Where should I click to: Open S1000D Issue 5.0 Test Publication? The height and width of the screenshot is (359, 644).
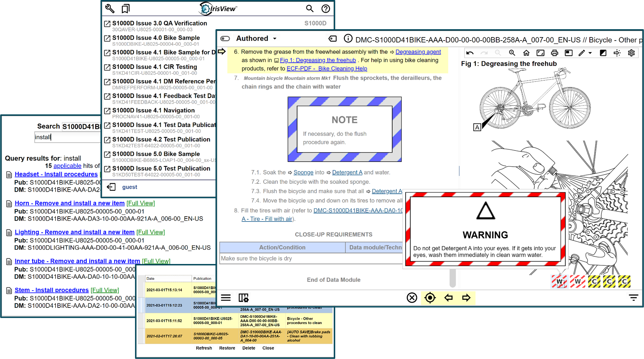point(161,168)
